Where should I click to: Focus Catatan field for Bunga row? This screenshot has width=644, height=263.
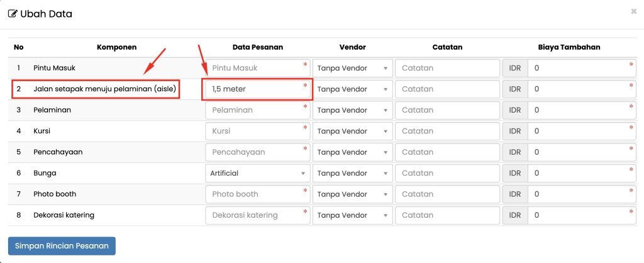(x=447, y=173)
